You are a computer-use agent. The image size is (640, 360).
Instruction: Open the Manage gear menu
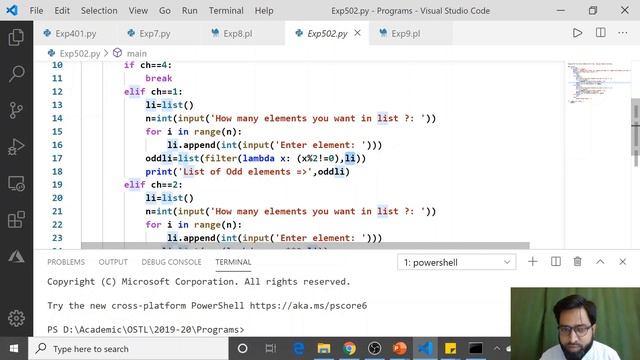(16, 318)
